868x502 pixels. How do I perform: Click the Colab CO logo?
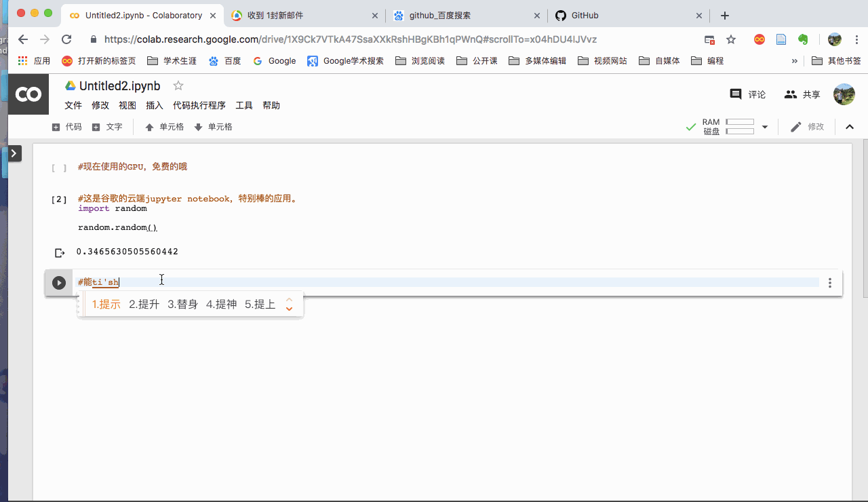click(28, 94)
